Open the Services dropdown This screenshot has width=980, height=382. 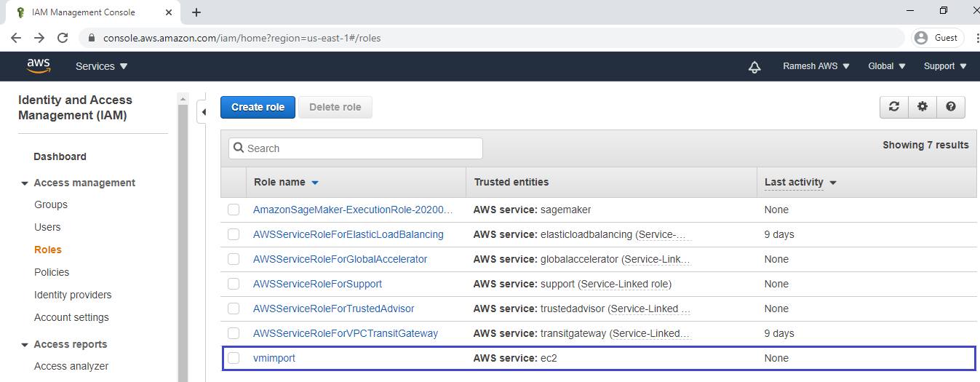click(x=101, y=66)
